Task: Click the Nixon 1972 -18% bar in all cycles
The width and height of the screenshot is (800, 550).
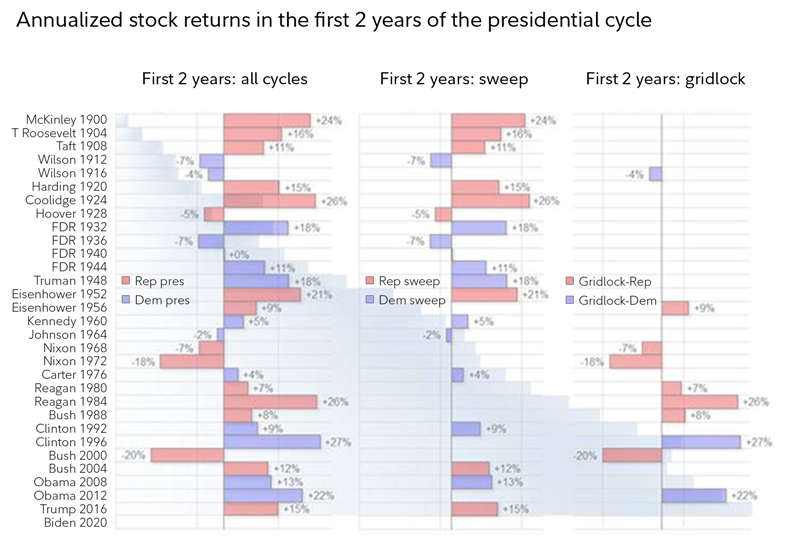Action: (192, 361)
